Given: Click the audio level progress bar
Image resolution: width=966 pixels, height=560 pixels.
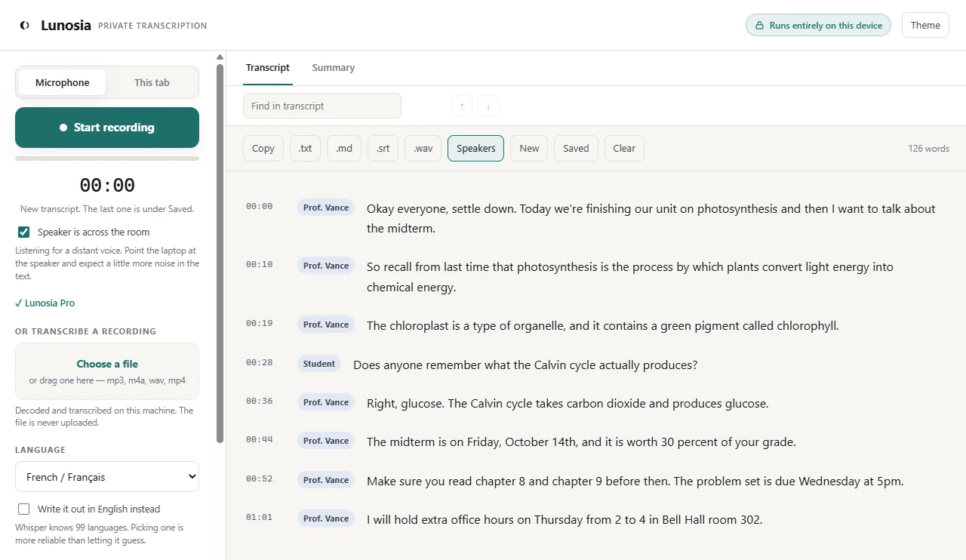Looking at the screenshot, I should [107, 158].
